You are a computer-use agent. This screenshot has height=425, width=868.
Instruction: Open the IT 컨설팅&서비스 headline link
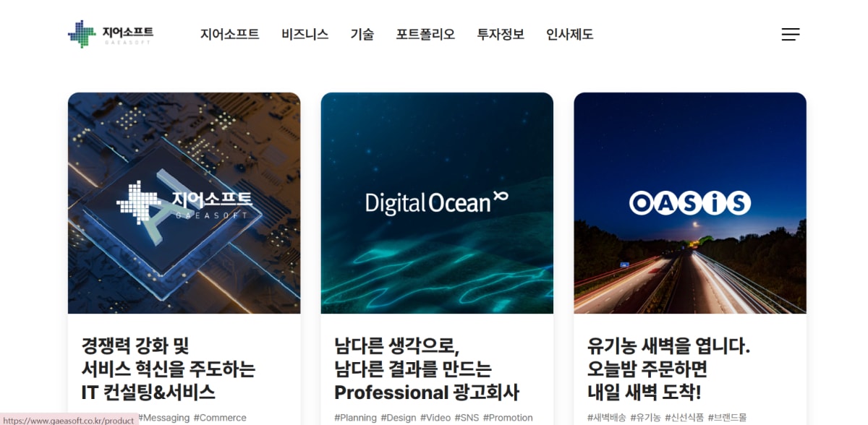point(169,369)
